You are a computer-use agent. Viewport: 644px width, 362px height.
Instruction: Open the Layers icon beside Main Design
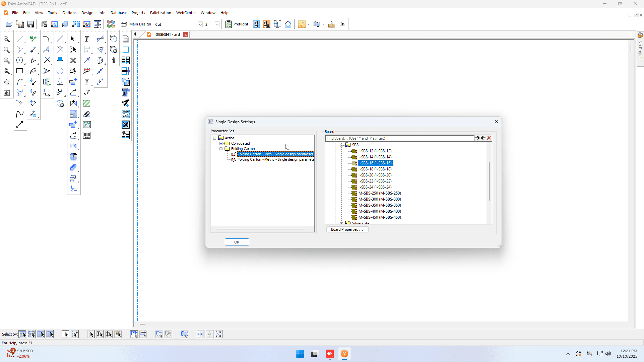[x=124, y=24]
